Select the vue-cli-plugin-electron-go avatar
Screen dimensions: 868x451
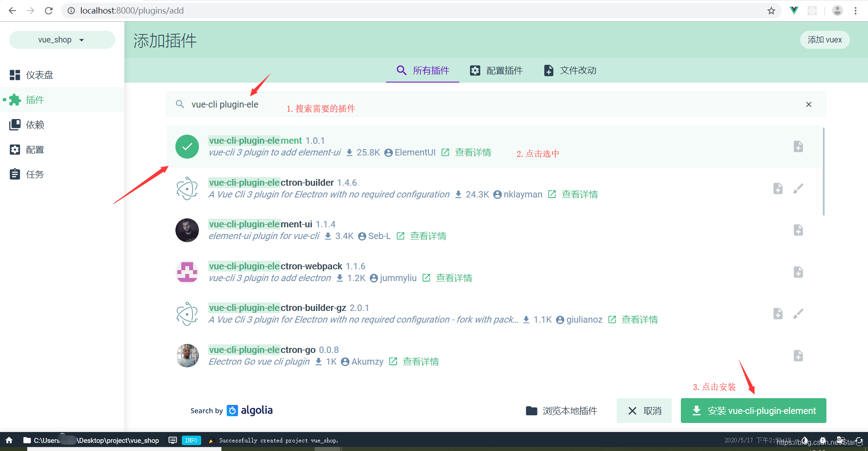point(187,356)
